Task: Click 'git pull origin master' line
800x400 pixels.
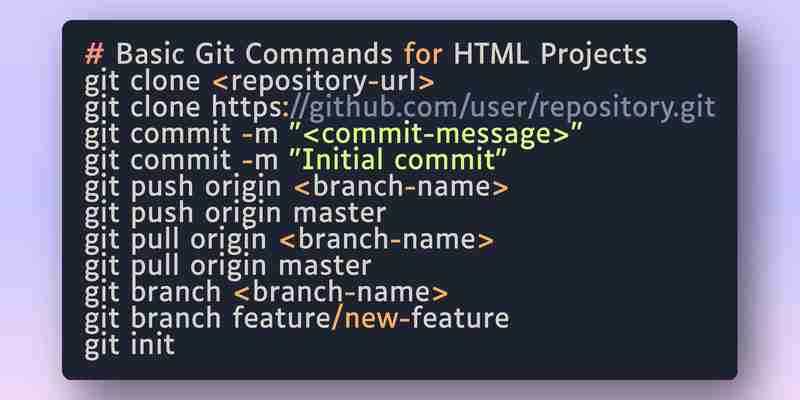Action: pos(228,267)
